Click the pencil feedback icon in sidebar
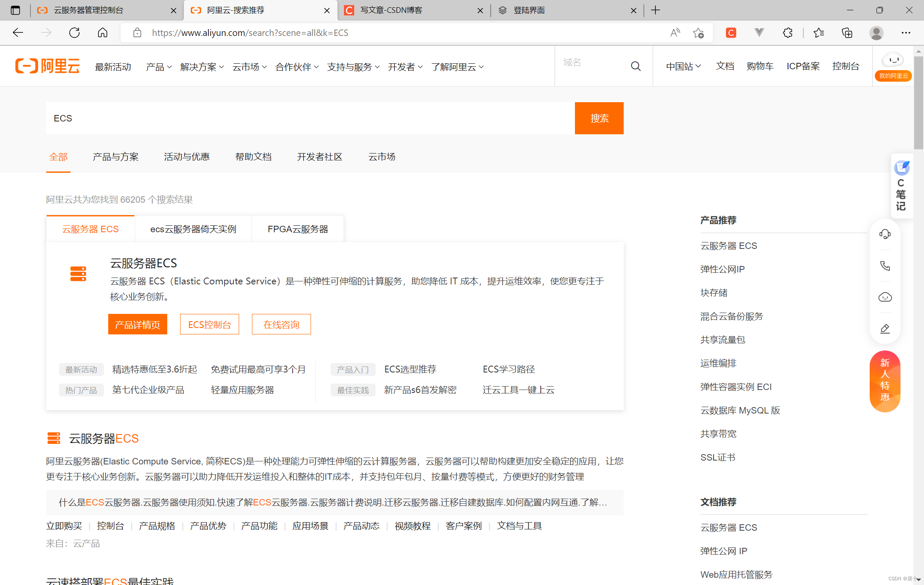The width and height of the screenshot is (924, 585). click(885, 328)
